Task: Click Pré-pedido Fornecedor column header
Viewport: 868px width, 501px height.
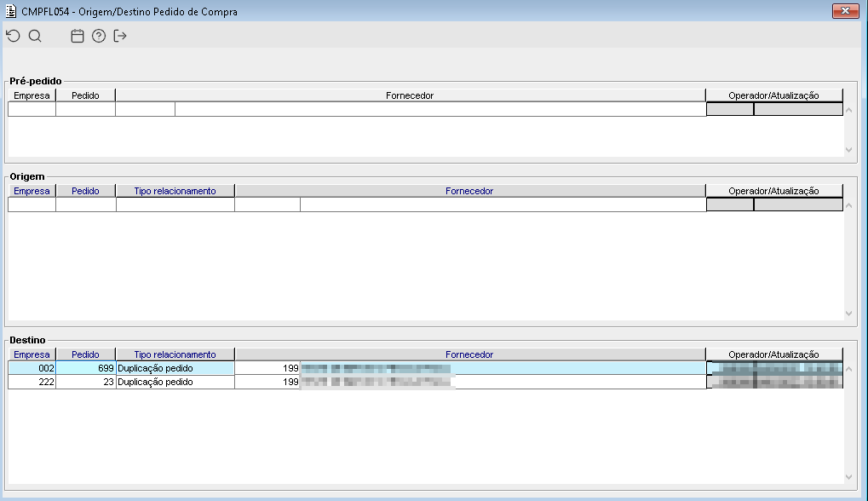Action: coord(410,95)
